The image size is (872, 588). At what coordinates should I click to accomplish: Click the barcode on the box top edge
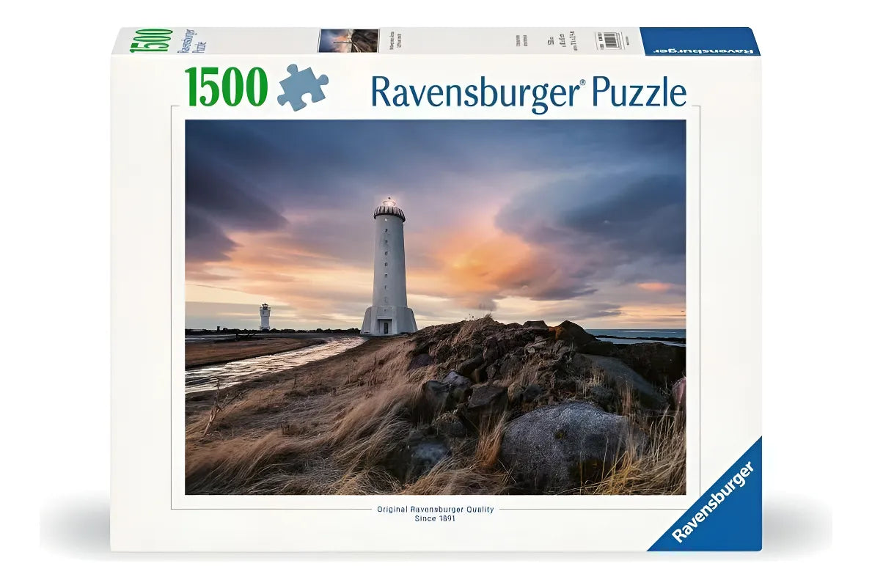609,40
